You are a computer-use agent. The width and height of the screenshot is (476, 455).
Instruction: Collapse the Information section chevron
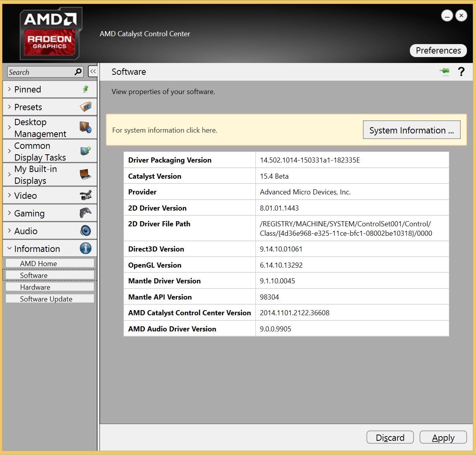(x=9, y=248)
